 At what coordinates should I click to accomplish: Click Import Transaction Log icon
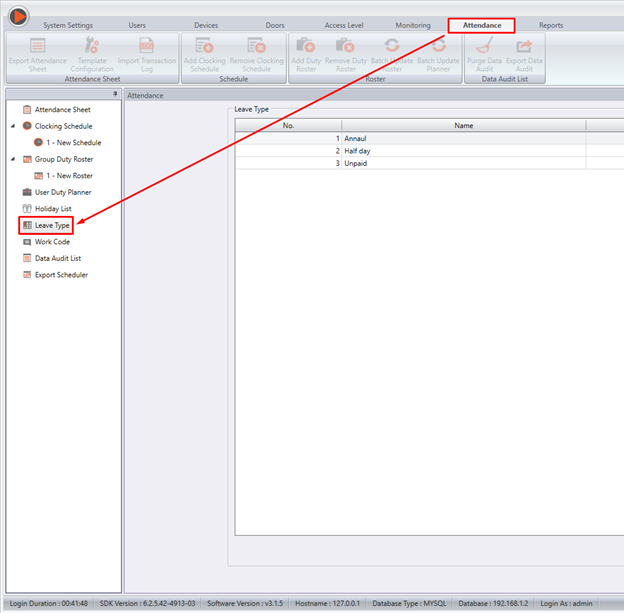tap(146, 45)
